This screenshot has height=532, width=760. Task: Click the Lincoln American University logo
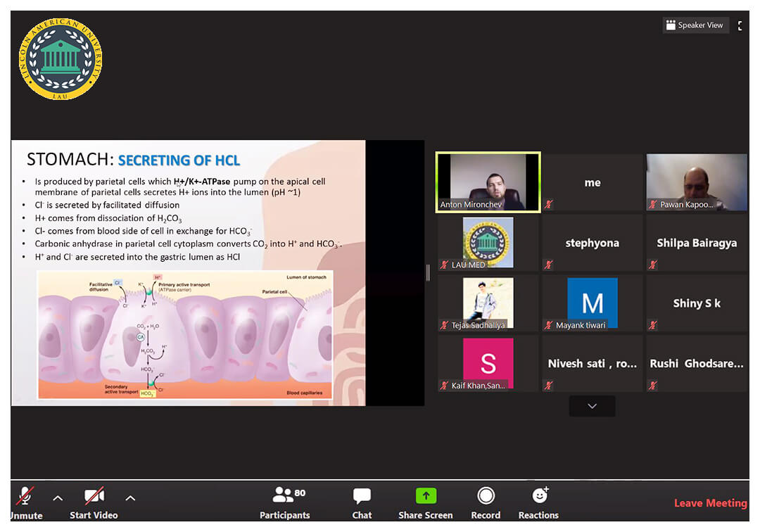61,59
